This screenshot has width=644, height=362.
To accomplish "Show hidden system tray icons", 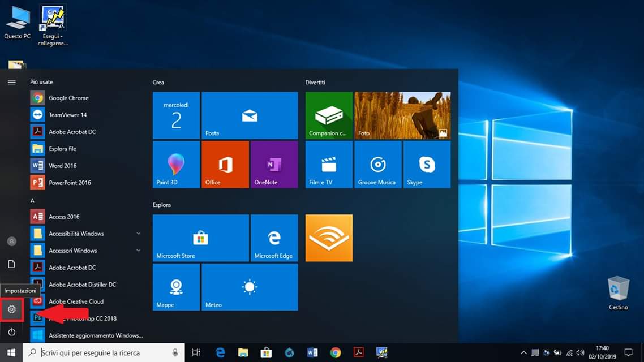I will 523,352.
